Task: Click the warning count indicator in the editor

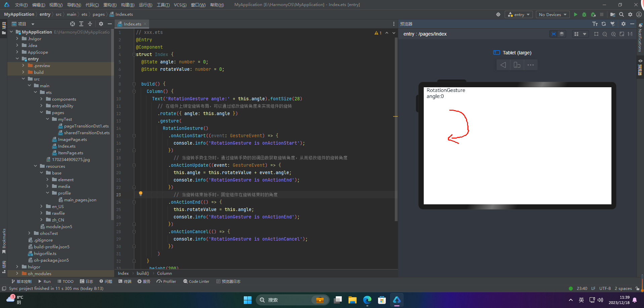Action: tap(378, 33)
